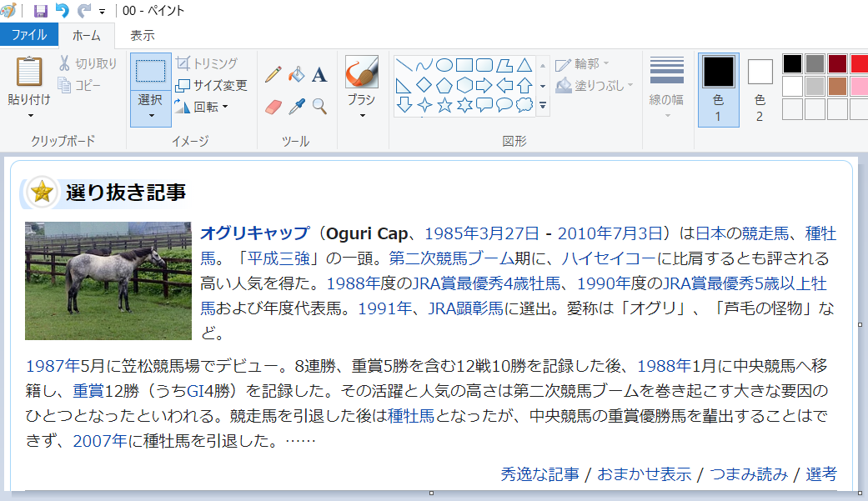Select the Diamond shape
This screenshot has height=501, width=868.
(x=424, y=85)
